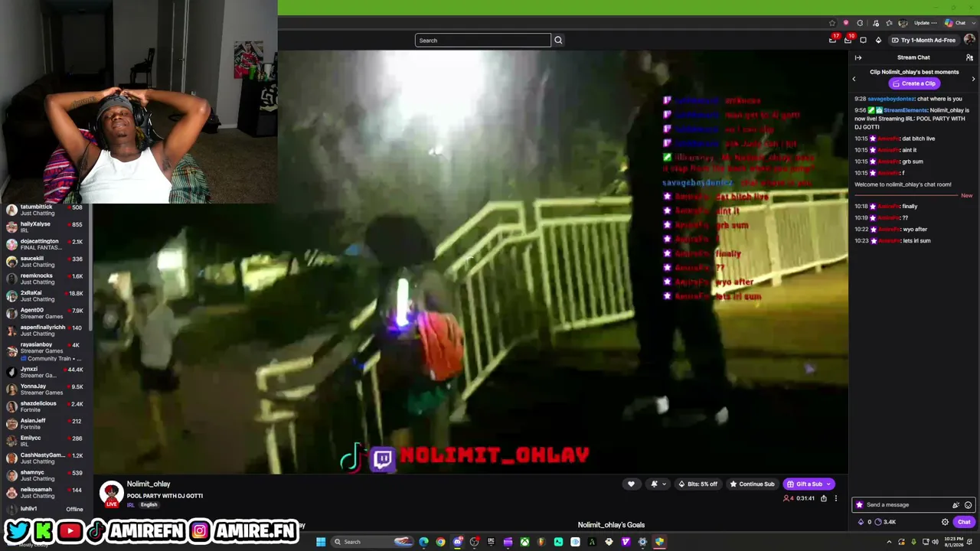The image size is (980, 551).
Task: Open the Bits balance diamond icon in chat
Action: 861,522
